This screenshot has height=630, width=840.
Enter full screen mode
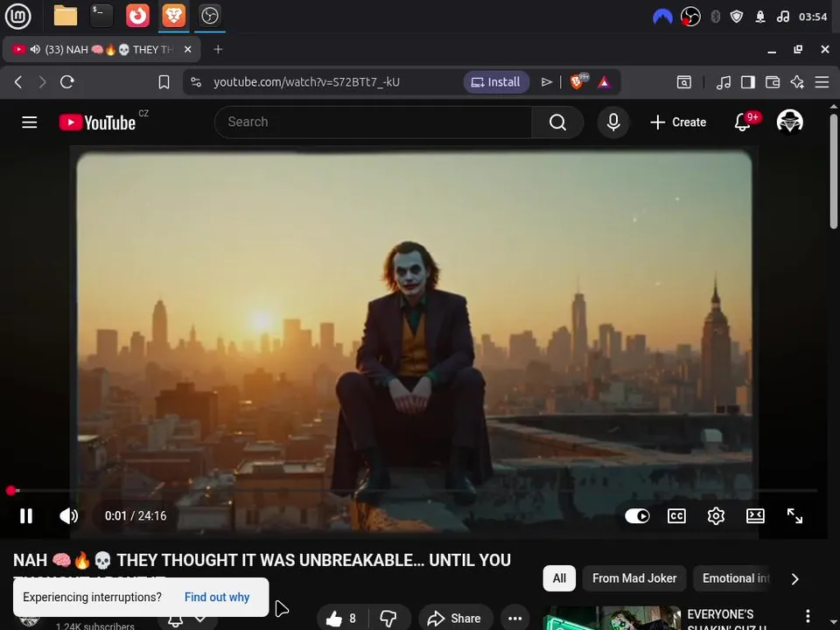(794, 516)
